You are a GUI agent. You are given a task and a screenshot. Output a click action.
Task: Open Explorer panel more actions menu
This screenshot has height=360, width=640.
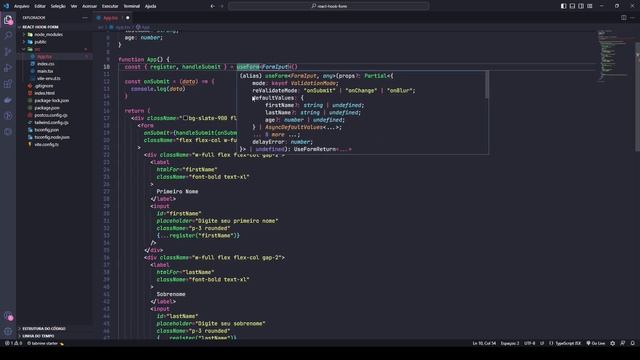click(x=85, y=18)
